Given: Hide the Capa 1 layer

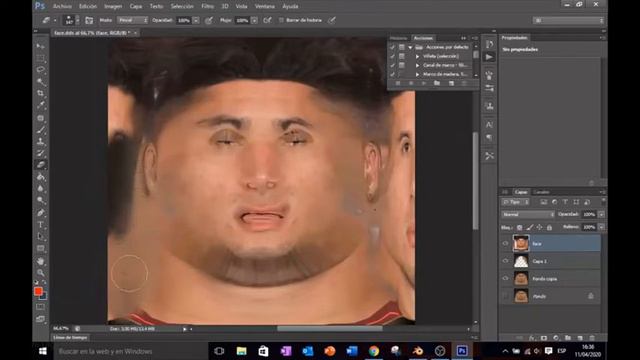Looking at the screenshot, I should point(505,261).
